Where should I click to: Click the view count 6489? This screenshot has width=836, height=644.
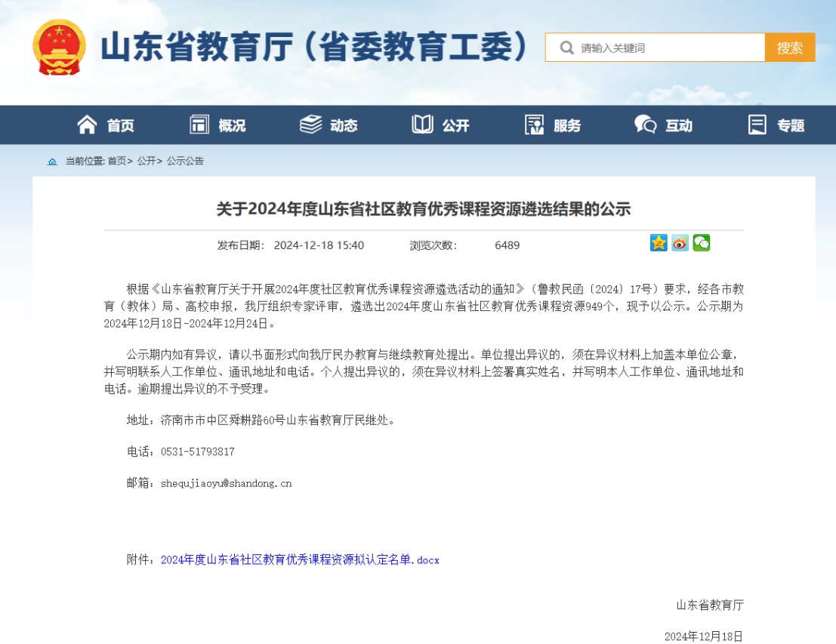coord(507,245)
